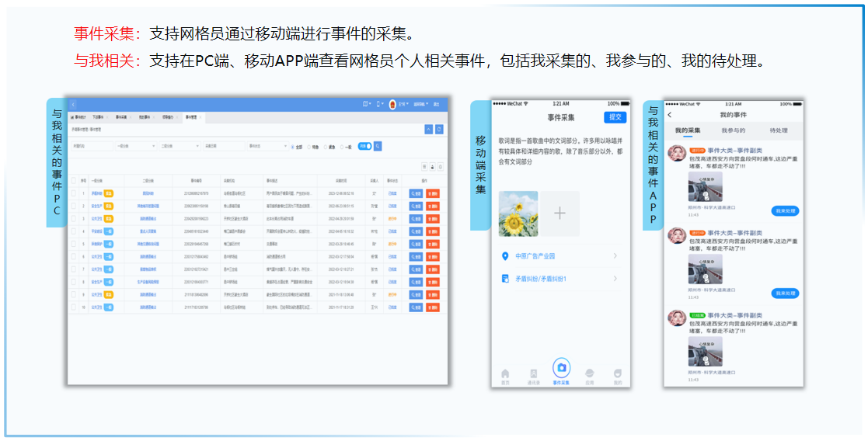Click the collapse sidebar arrow in PC header
Image resolution: width=868 pixels, height=441 pixels.
[73, 104]
